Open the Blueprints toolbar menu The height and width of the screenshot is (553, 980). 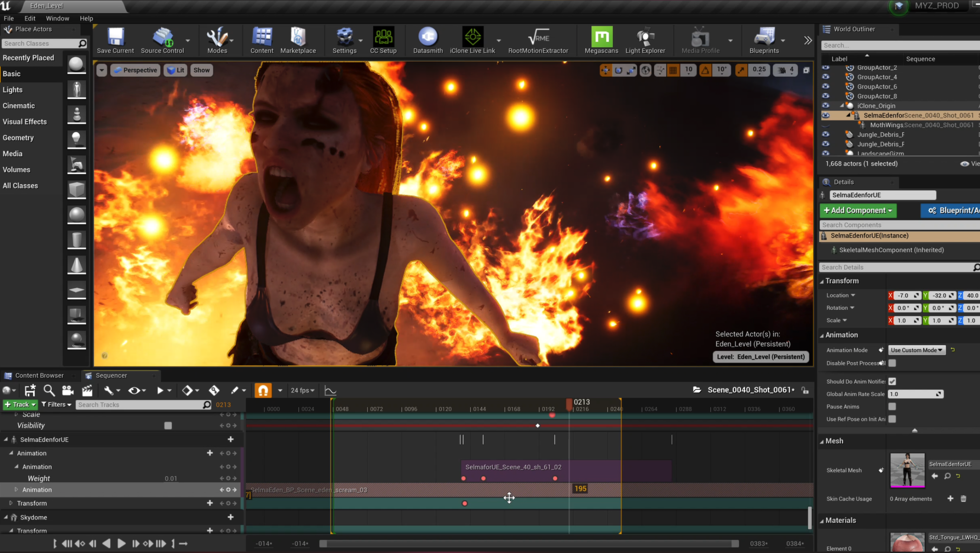764,40
